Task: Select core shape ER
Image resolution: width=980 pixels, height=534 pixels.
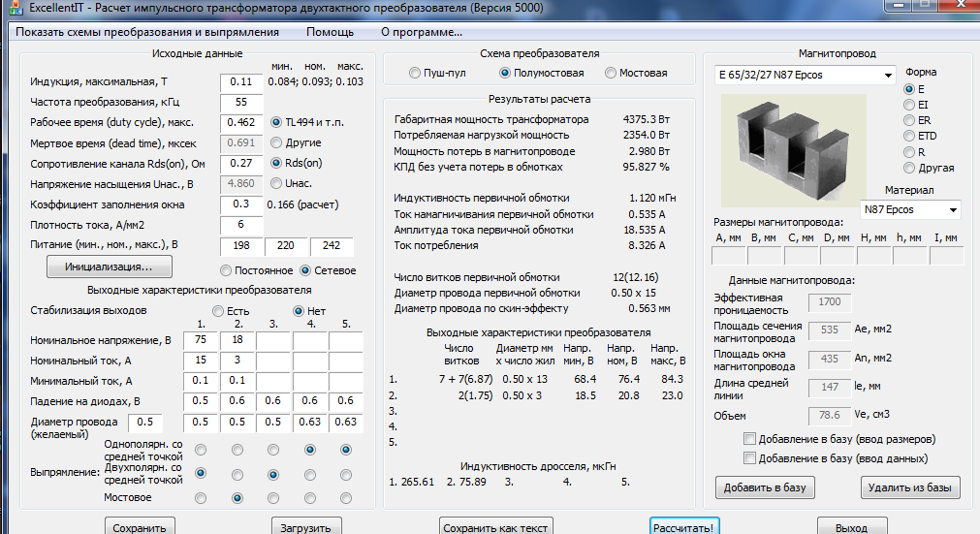Action: 909,120
